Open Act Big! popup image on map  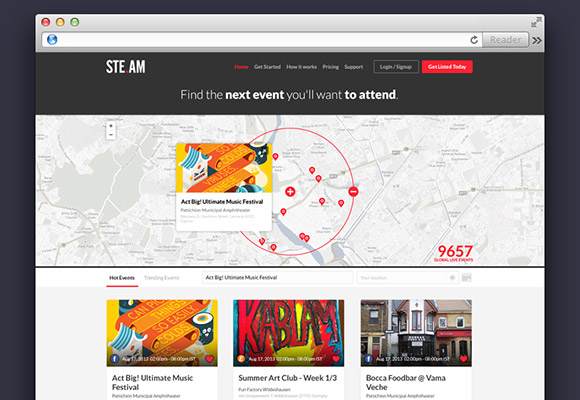(x=224, y=168)
